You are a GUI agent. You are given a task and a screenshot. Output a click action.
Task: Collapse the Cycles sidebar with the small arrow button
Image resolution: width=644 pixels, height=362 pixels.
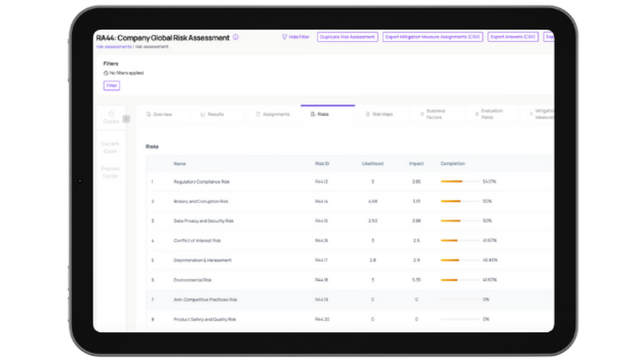126,119
